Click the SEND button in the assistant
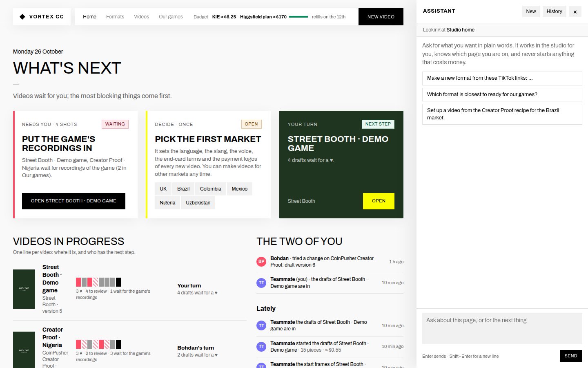588x368 pixels. (571, 356)
